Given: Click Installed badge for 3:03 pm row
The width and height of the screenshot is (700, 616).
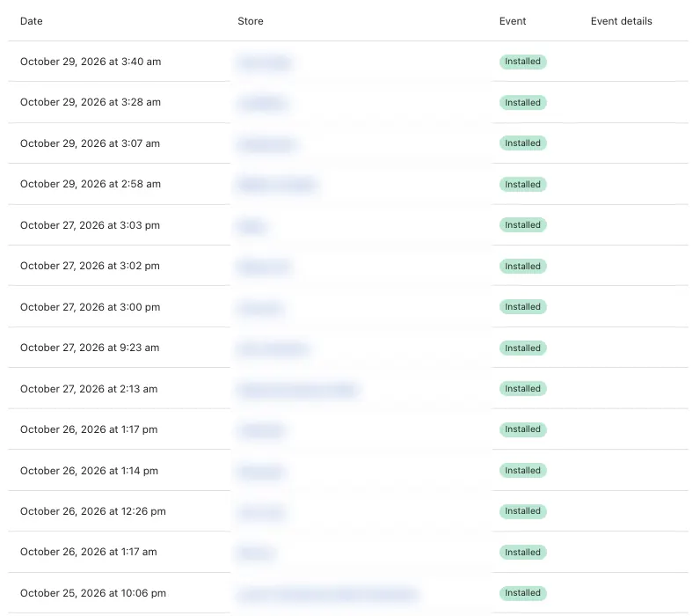Looking at the screenshot, I should pos(522,225).
